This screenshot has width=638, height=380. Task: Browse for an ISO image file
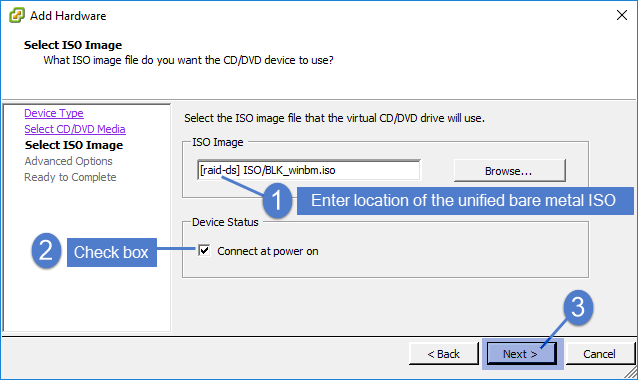click(x=509, y=171)
